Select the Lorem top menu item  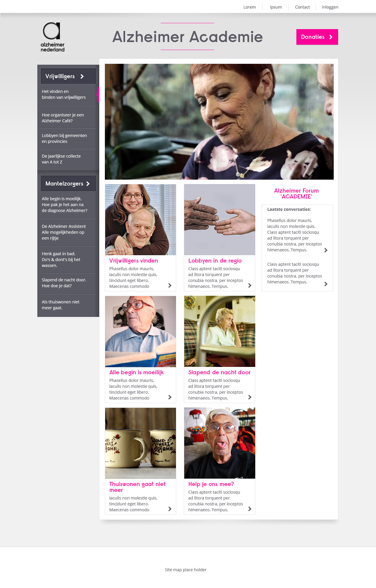click(249, 7)
